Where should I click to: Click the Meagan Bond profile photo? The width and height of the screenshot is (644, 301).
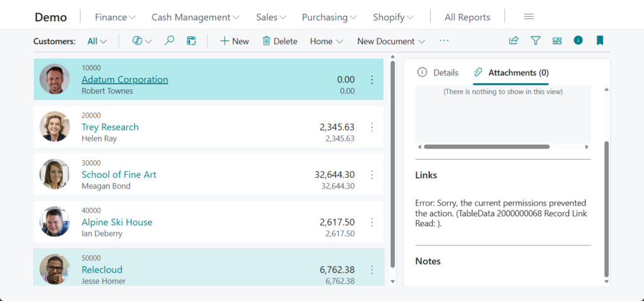pos(55,174)
